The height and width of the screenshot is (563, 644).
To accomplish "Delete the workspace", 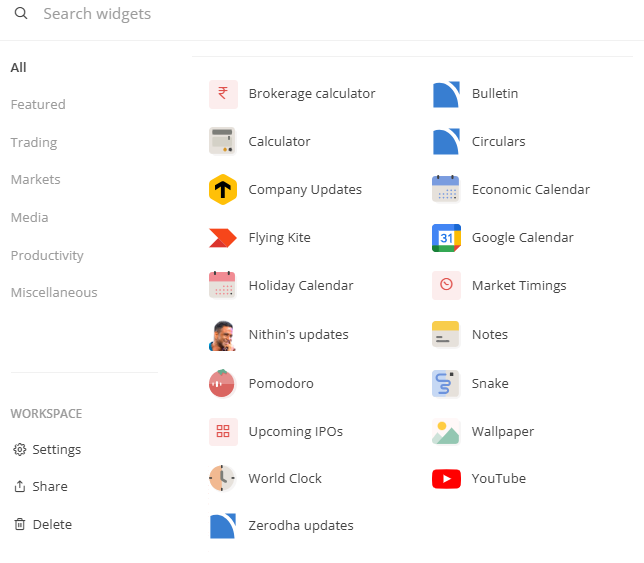I will pos(43,525).
